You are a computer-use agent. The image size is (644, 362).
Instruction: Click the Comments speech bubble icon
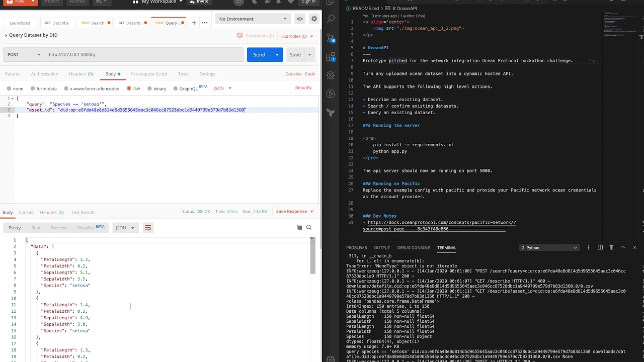(239, 36)
